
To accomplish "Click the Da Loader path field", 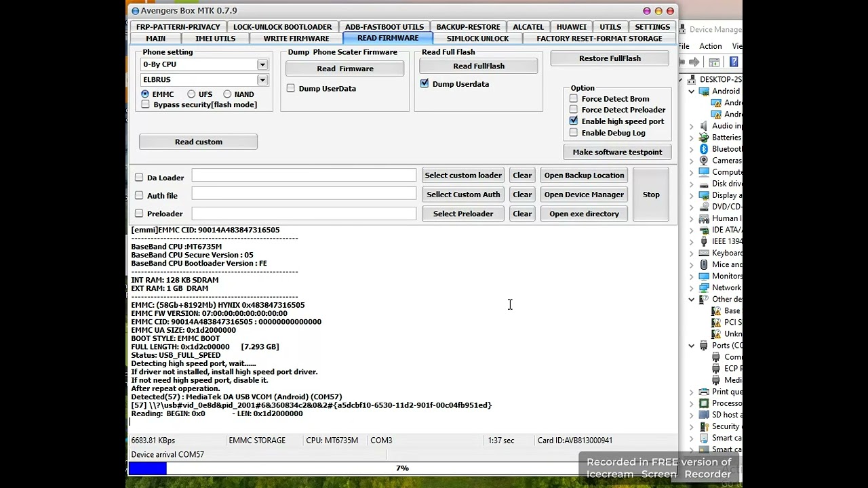I will [x=304, y=175].
